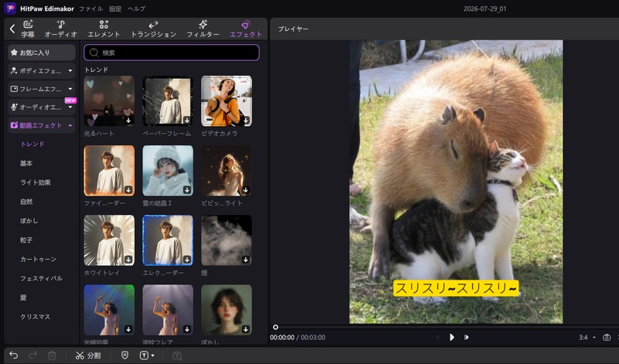Select the エフェクト tab
619x364 pixels.
click(246, 29)
